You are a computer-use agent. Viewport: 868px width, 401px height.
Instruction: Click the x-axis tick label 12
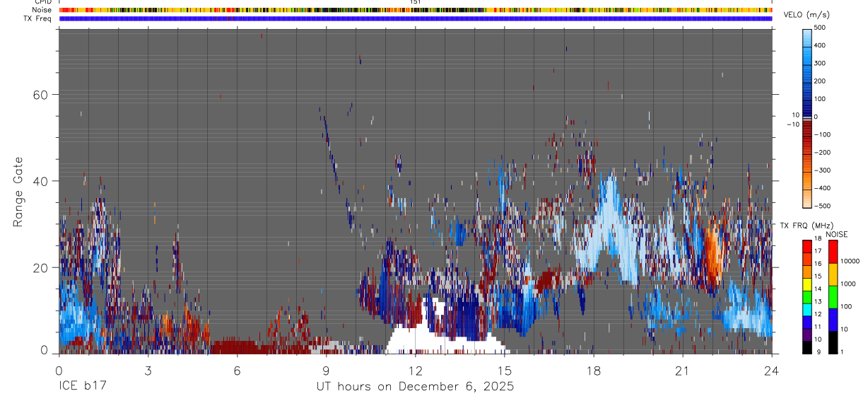click(415, 371)
